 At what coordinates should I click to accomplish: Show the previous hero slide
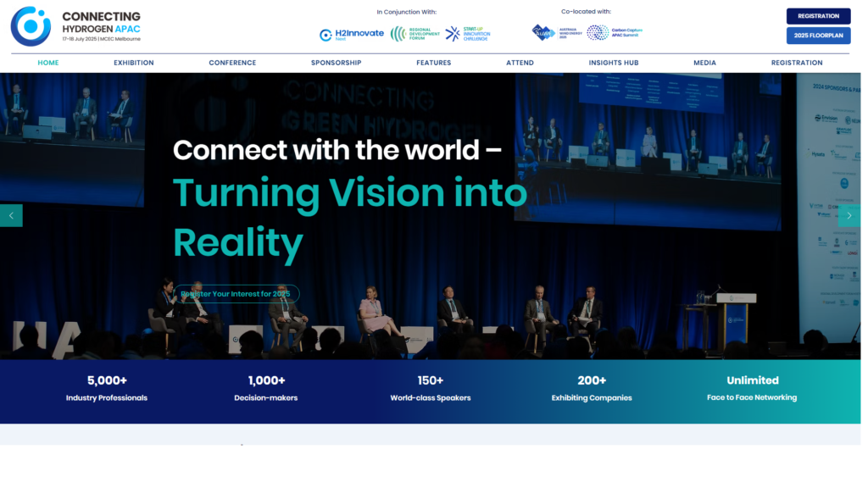(11, 216)
